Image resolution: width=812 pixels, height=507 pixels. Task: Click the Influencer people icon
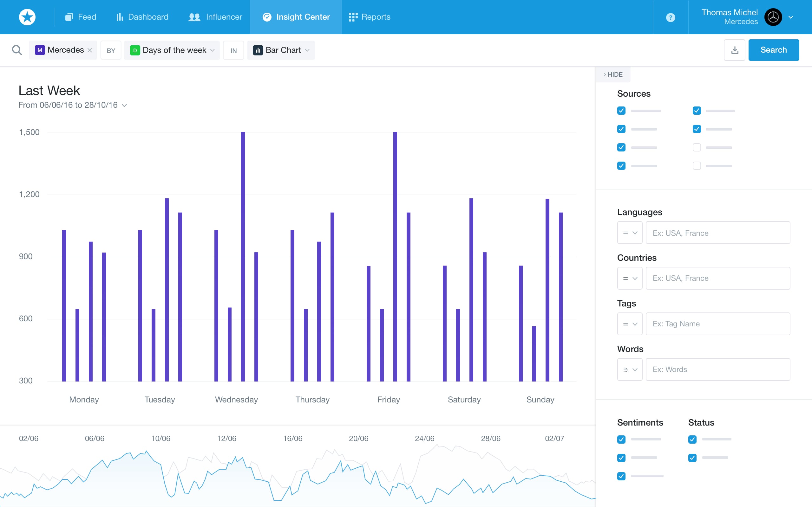click(194, 17)
